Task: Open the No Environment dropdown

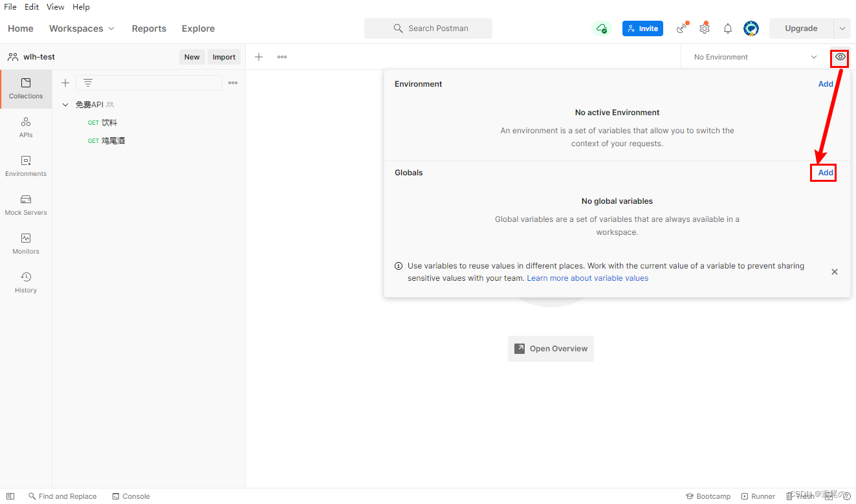Action: (x=755, y=57)
